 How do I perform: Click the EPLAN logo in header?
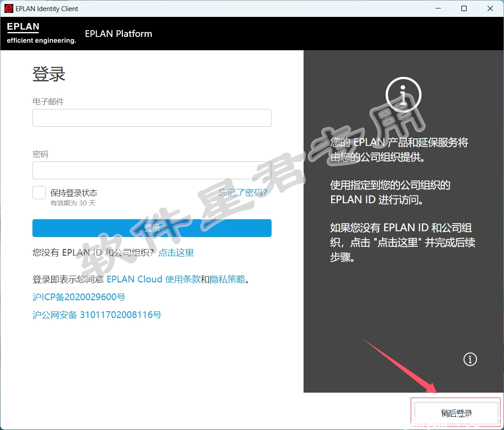[x=41, y=33]
